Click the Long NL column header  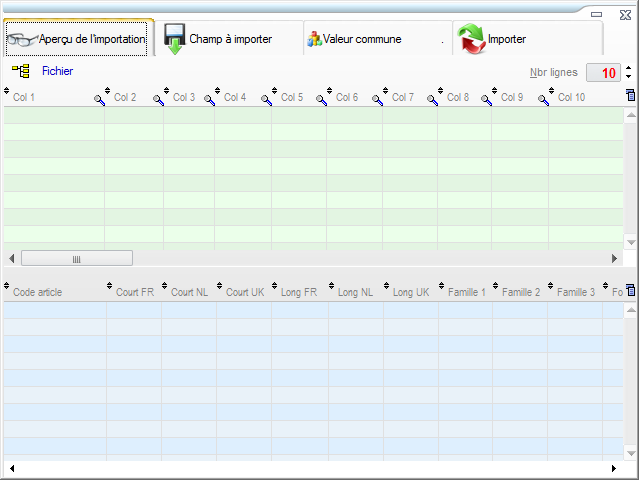click(354, 292)
